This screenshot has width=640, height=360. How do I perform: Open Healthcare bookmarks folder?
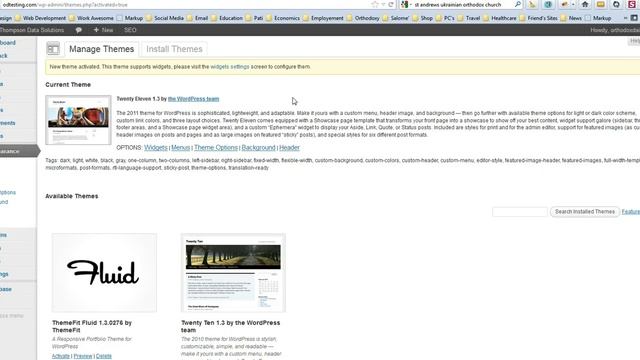(500, 18)
